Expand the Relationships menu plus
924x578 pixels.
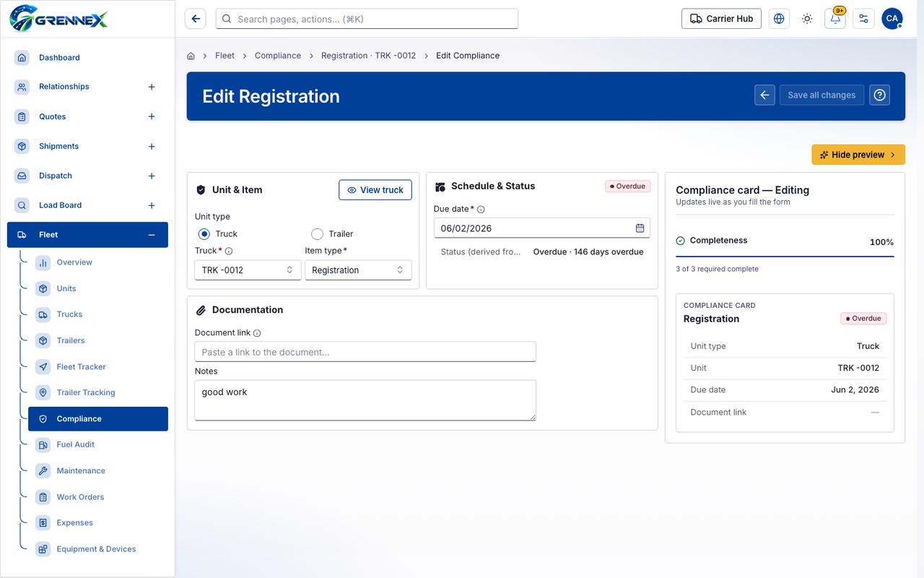pyautogui.click(x=152, y=87)
